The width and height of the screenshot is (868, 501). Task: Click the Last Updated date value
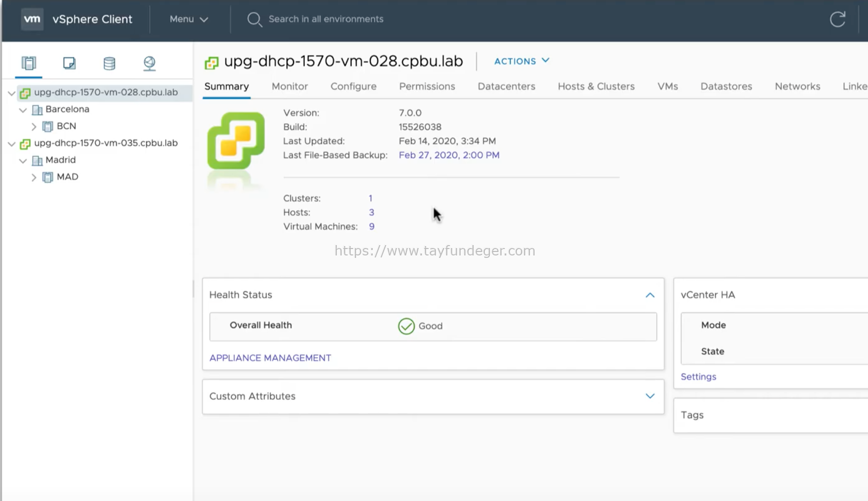(x=447, y=141)
